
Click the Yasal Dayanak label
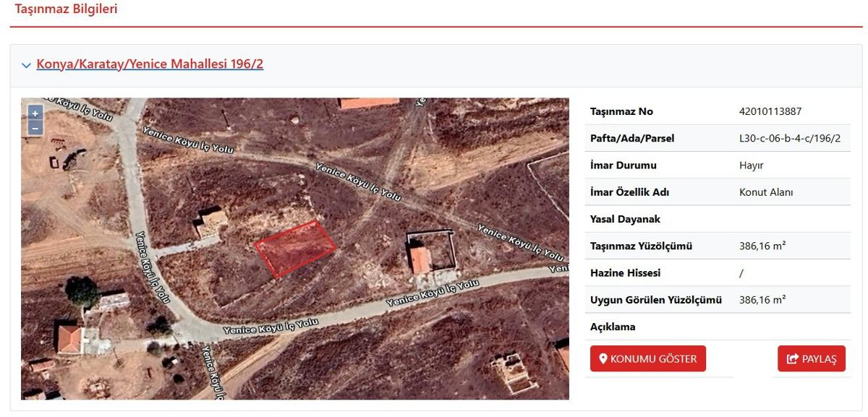point(625,219)
